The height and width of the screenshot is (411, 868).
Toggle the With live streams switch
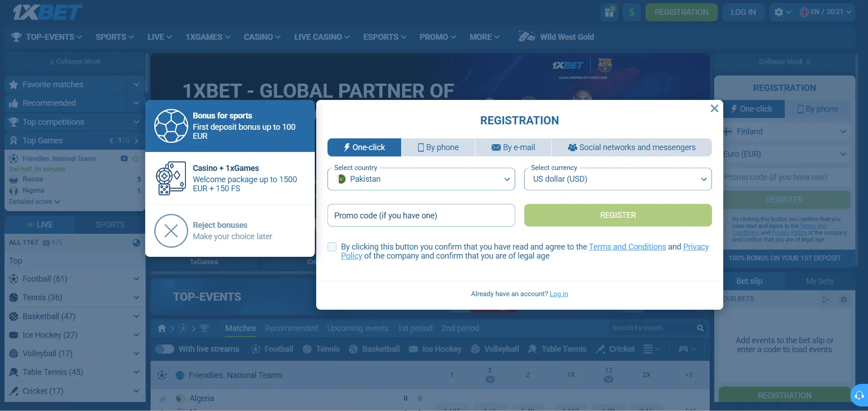[165, 349]
